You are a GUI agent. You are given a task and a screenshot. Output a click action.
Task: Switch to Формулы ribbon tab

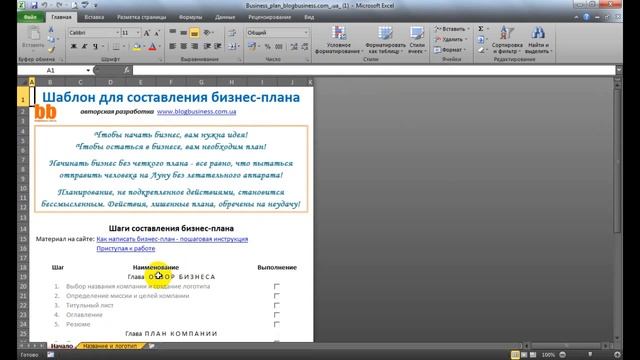click(x=190, y=17)
